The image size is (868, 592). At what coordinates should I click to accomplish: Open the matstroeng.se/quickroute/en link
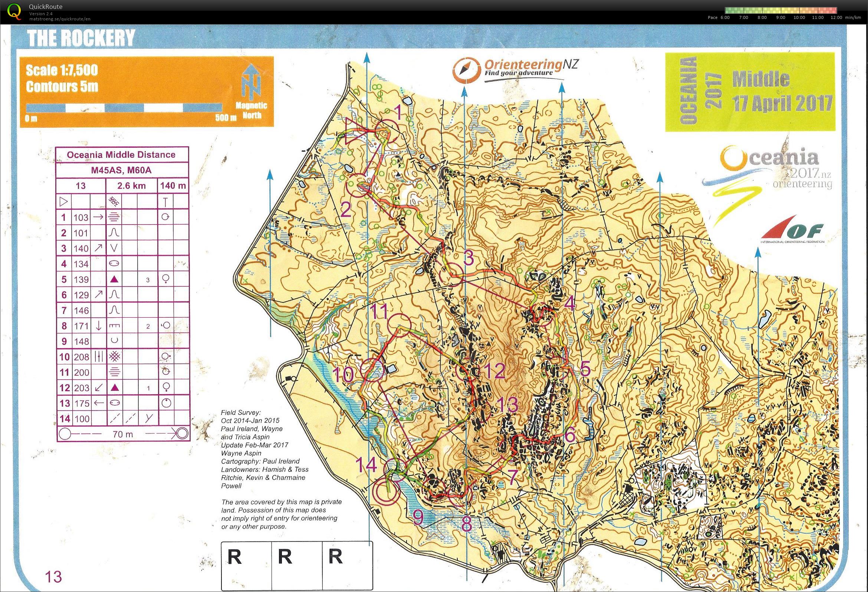pos(59,19)
